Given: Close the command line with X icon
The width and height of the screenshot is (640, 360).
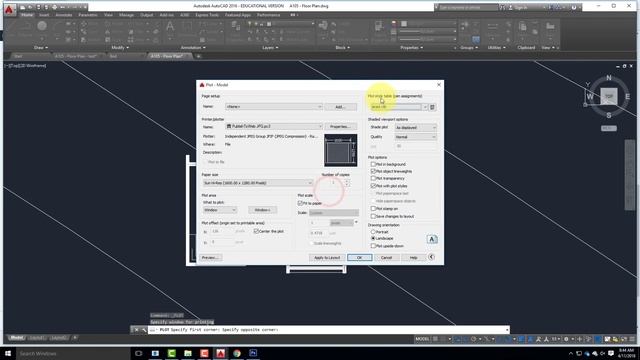Looking at the screenshot, I should [x=136, y=329].
